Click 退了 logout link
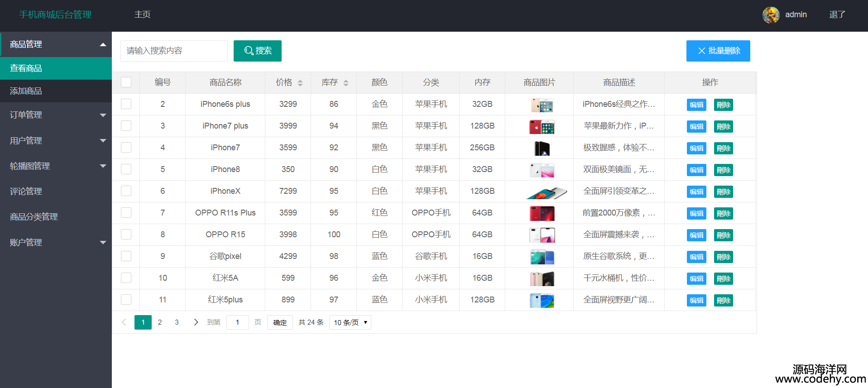 pos(837,14)
